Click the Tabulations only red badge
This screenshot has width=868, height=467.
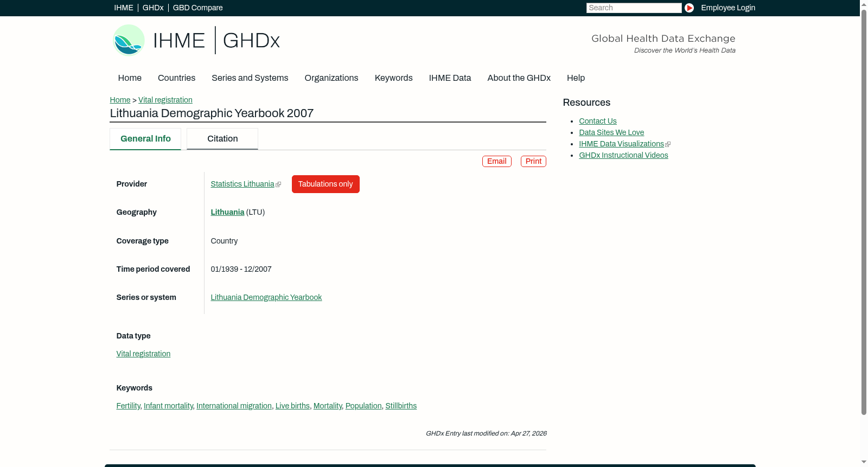325,184
